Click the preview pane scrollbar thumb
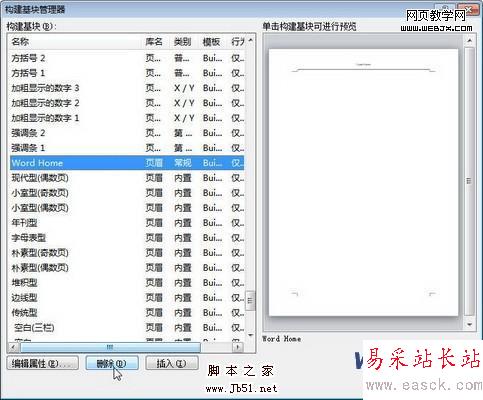The height and width of the screenshot is (400, 483). (x=469, y=181)
